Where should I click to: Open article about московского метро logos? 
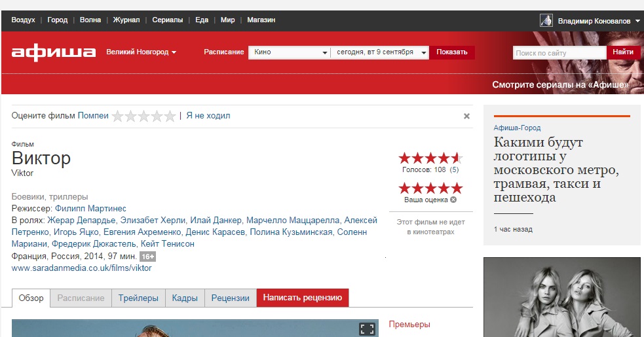pyautogui.click(x=556, y=169)
